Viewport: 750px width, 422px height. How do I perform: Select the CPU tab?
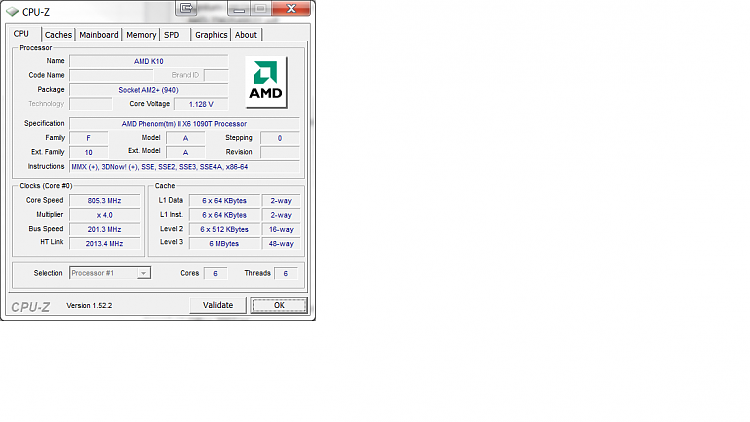22,33
